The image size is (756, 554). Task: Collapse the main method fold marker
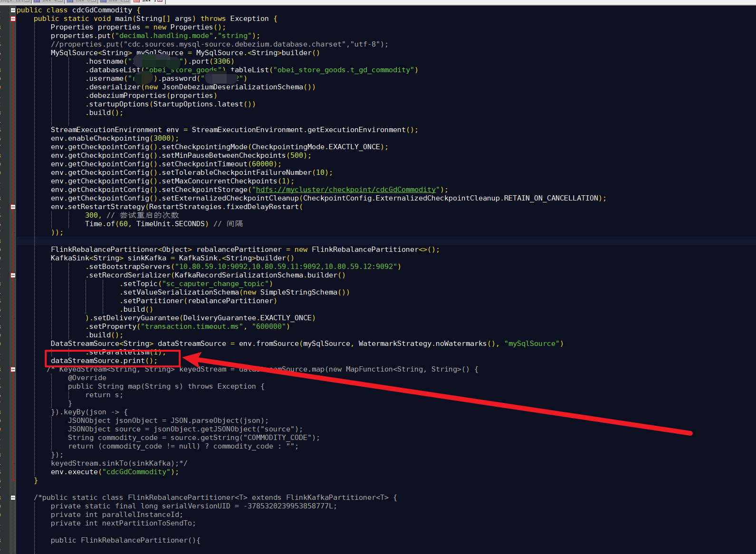click(x=13, y=19)
